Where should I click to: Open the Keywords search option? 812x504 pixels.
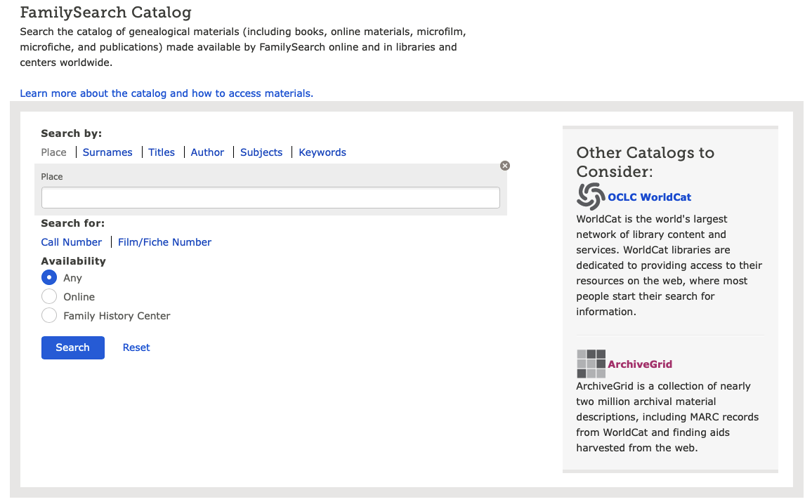pyautogui.click(x=322, y=152)
